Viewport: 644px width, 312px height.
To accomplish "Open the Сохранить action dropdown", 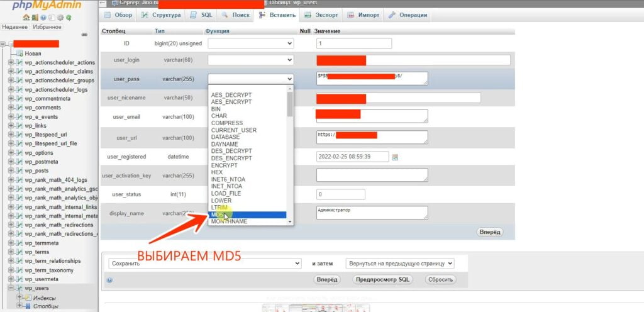I will click(204, 264).
